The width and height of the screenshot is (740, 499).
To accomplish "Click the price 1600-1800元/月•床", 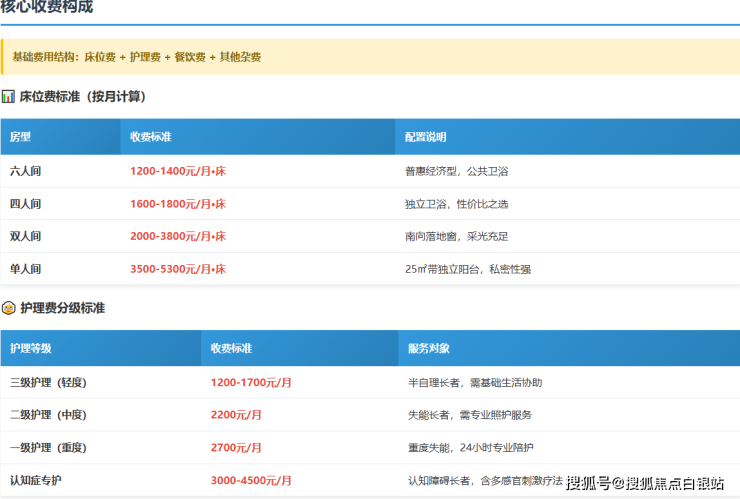I will 178,204.
